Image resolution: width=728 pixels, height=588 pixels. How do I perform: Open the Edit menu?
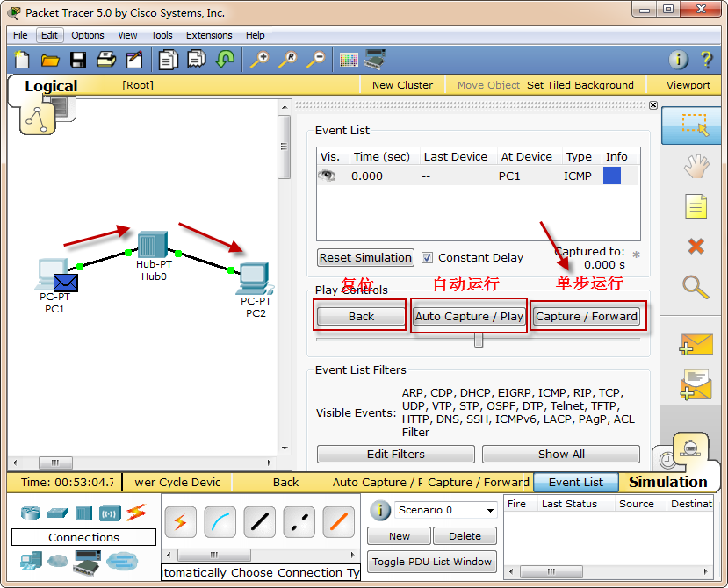tap(49, 35)
